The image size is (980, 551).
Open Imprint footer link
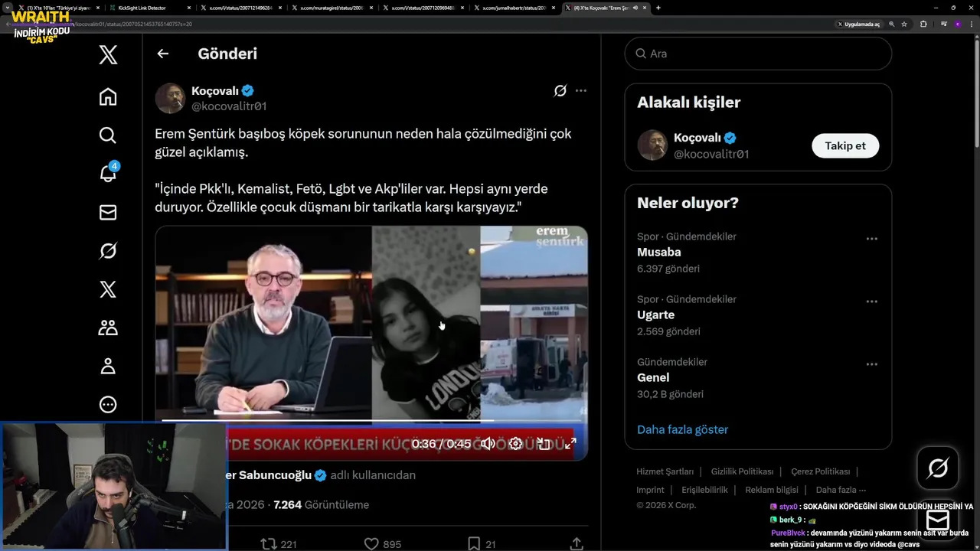click(650, 490)
